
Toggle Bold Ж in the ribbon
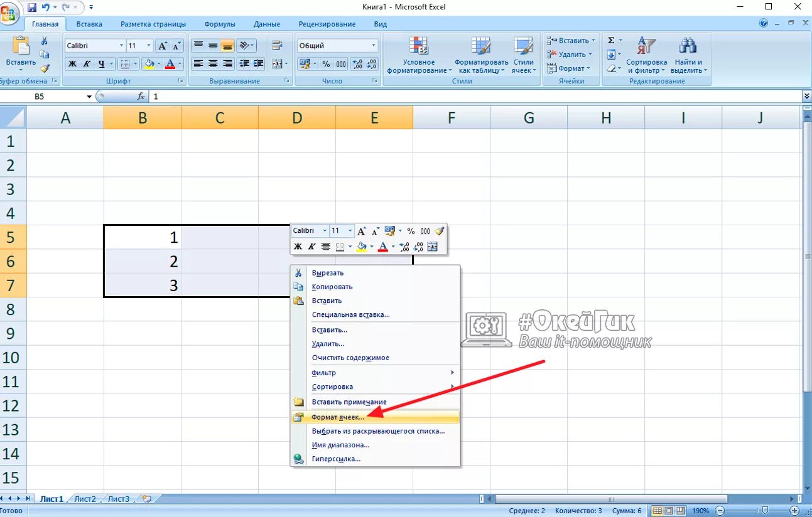(x=72, y=64)
